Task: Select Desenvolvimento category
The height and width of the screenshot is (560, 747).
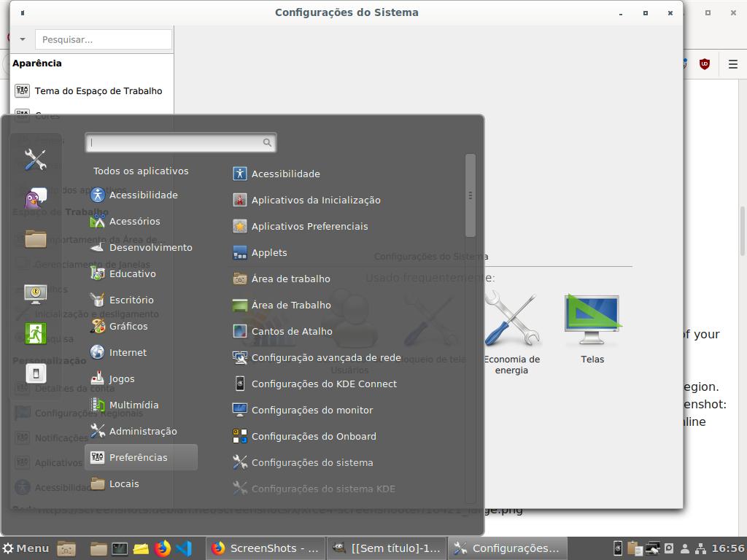Action: pyautogui.click(x=141, y=247)
